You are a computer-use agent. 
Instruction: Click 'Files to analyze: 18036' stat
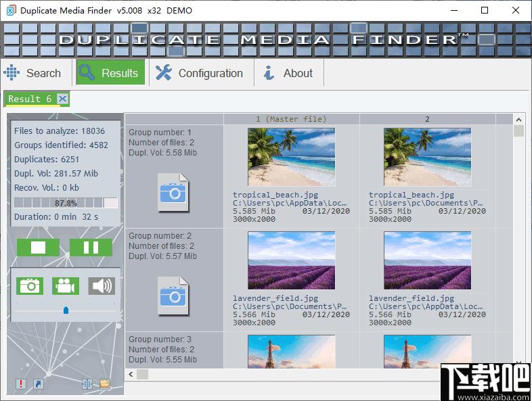60,131
